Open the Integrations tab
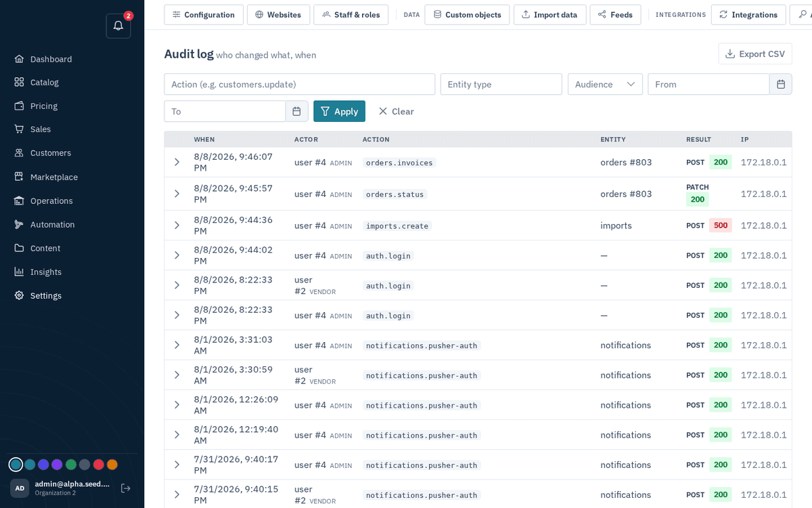 pos(748,14)
